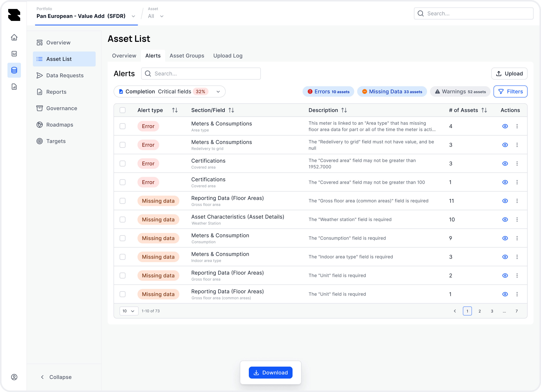541x392 pixels.
Task: Open the chart dashboard icon in left rail
Action: pos(14,54)
